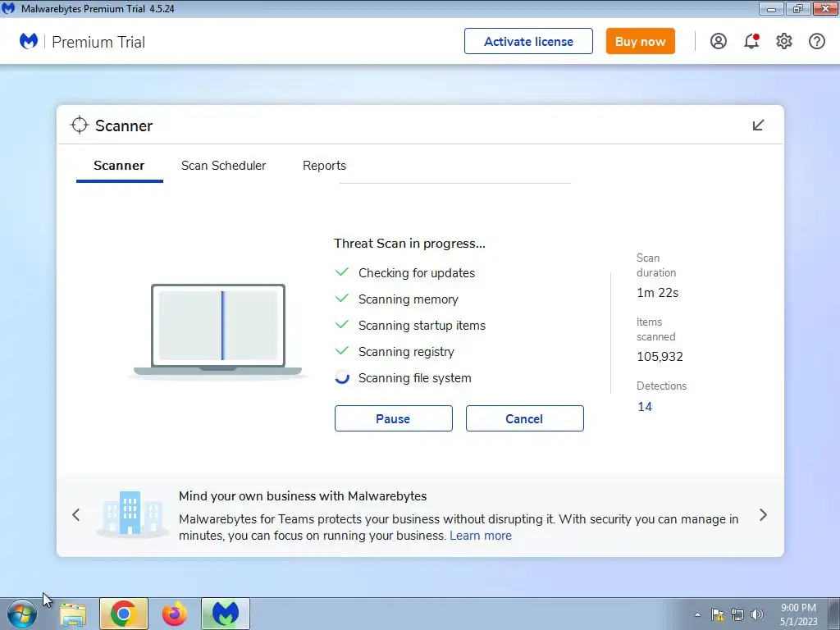Click the network tray icon
The image size is (840, 630).
coord(737,614)
